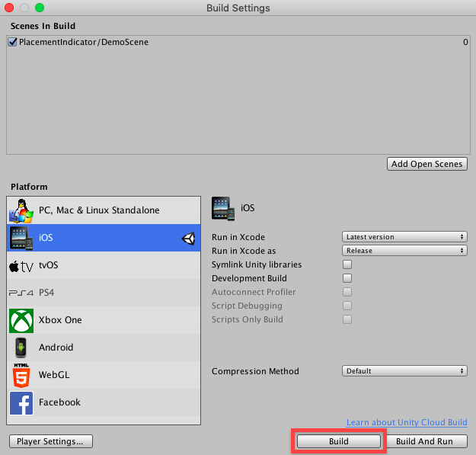
Task: Click the Symlink Unity libraries label
Action: coord(257,265)
